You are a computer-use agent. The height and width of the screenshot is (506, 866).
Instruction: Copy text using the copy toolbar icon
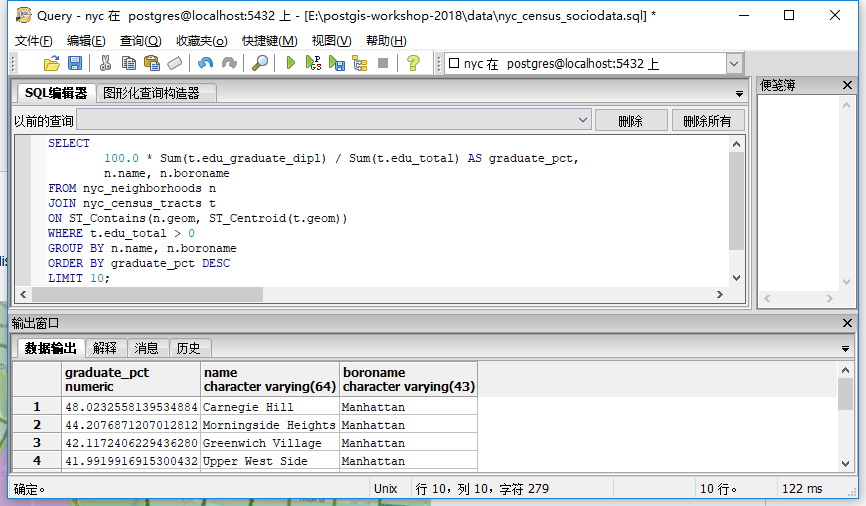(x=129, y=64)
